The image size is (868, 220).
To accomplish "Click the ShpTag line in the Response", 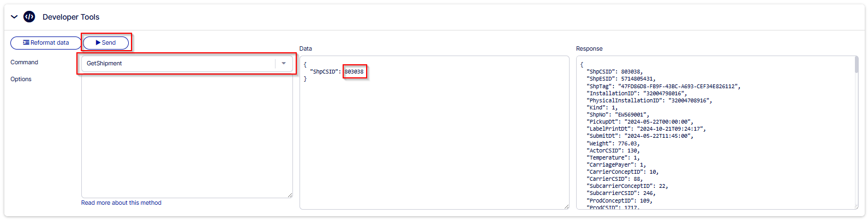I will [663, 86].
